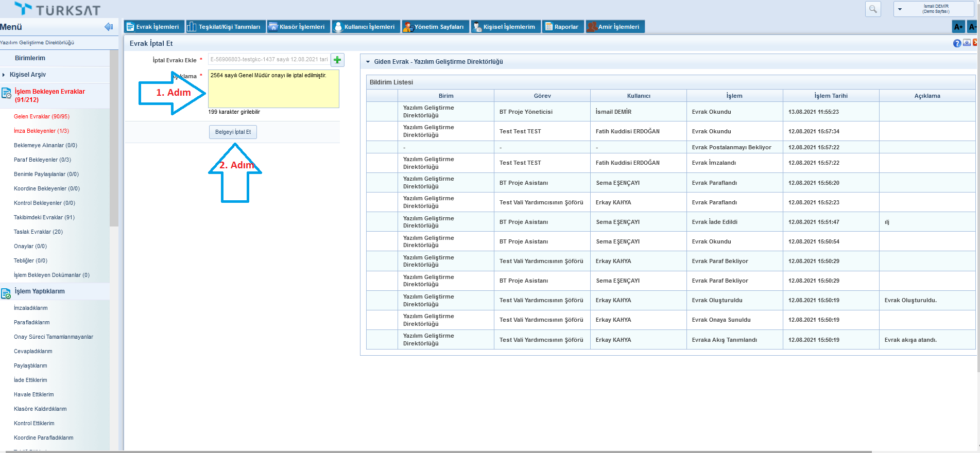
Task: Click the sidebar vertical scrollbar
Action: coord(114,154)
